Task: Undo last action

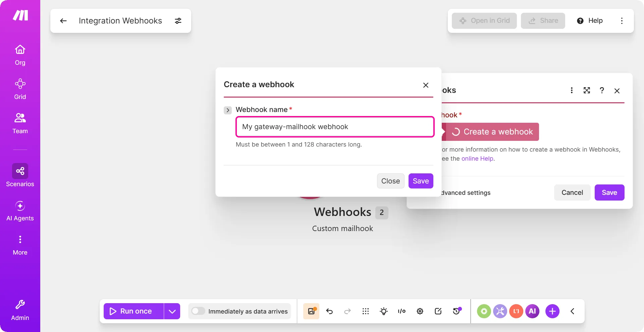Action: [x=329, y=311]
